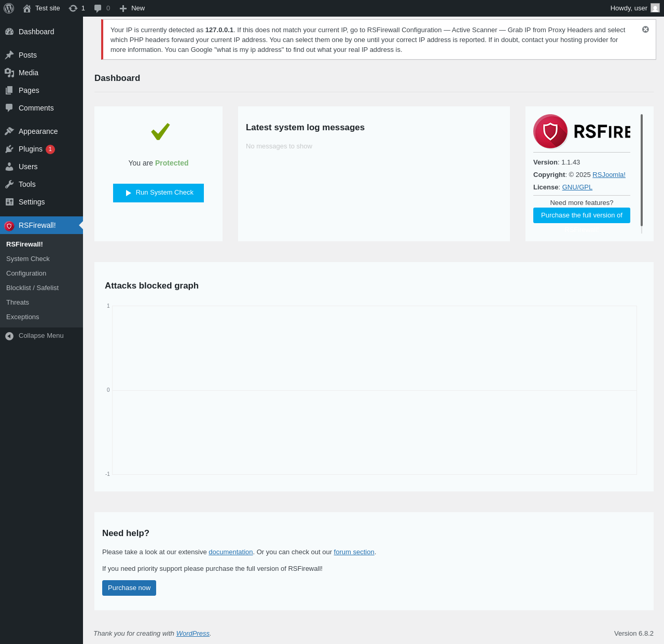The image size is (664, 644).
Task: Dismiss the IP address notice
Action: point(645,30)
